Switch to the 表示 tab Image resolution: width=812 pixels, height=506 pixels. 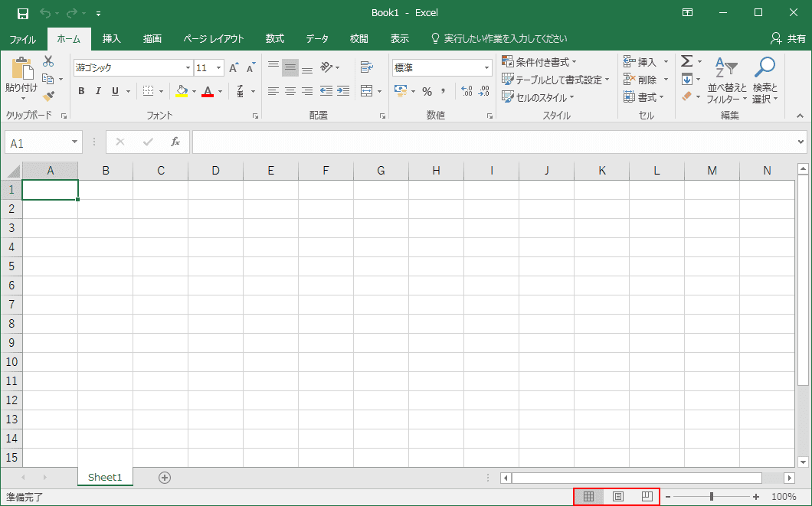click(x=399, y=39)
